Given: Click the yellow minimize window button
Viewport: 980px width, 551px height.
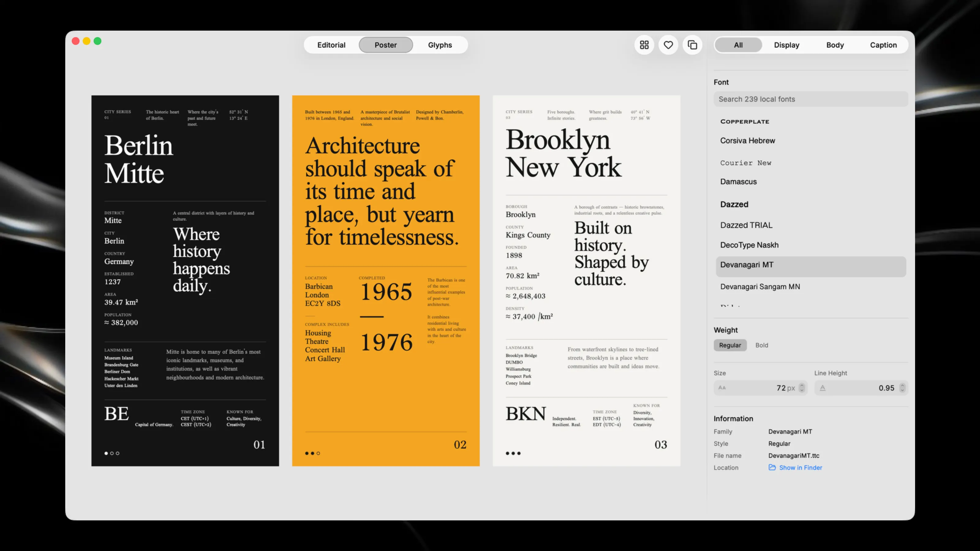Looking at the screenshot, I should coord(86,41).
